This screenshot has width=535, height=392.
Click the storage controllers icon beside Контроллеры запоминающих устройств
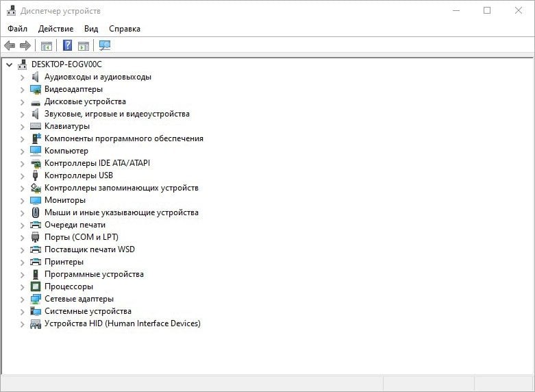(36, 188)
